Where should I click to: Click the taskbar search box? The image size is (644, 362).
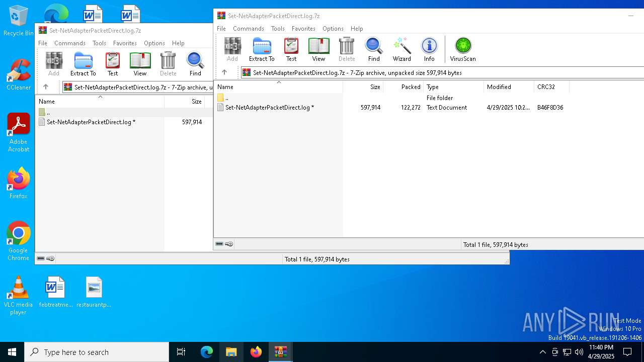pos(97,352)
